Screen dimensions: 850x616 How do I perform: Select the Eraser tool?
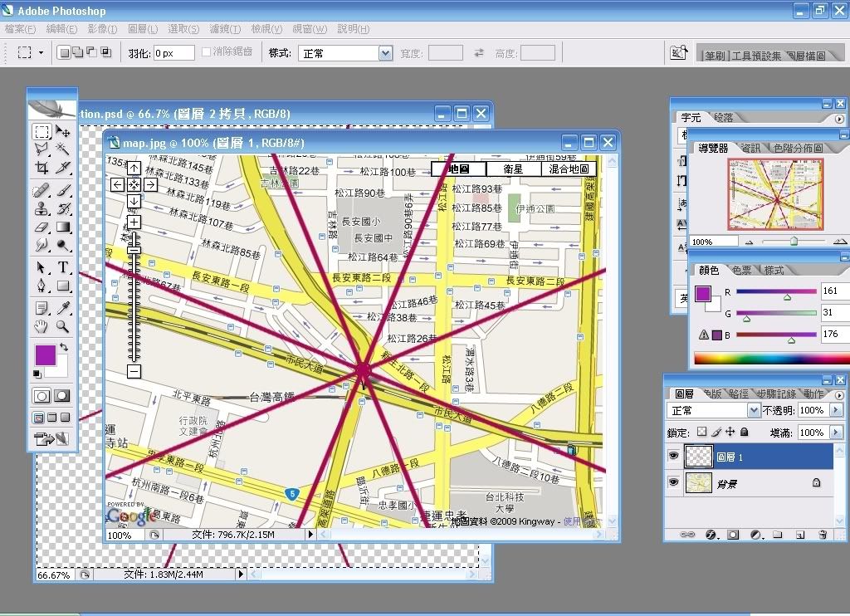tap(42, 227)
